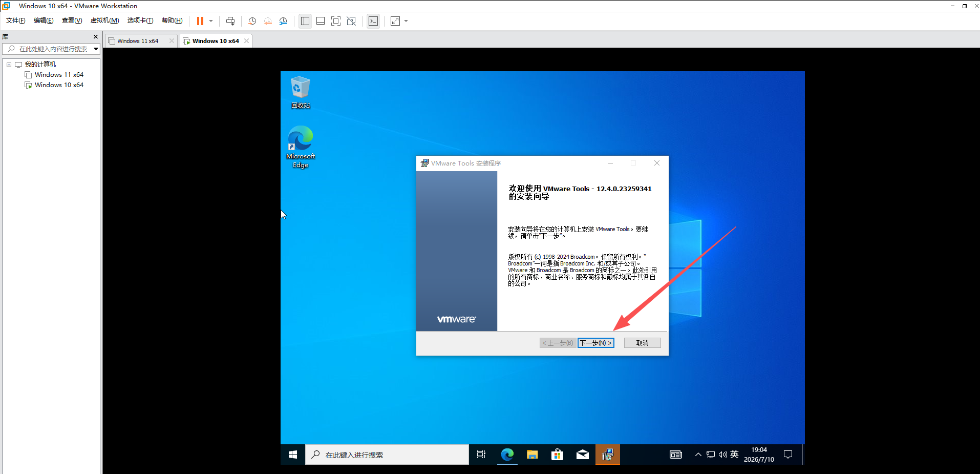Open the stretch display dropdown arrow
Image resolution: width=980 pixels, height=474 pixels.
tap(406, 21)
